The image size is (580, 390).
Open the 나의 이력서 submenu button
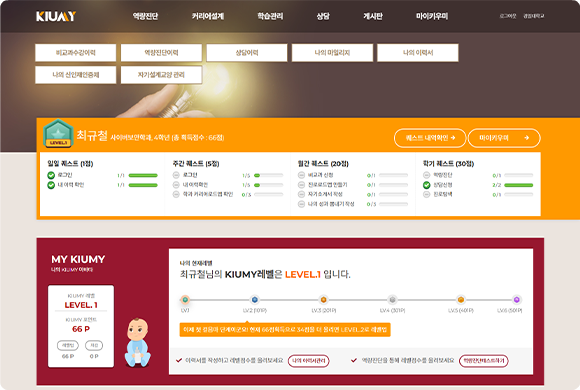click(x=418, y=53)
